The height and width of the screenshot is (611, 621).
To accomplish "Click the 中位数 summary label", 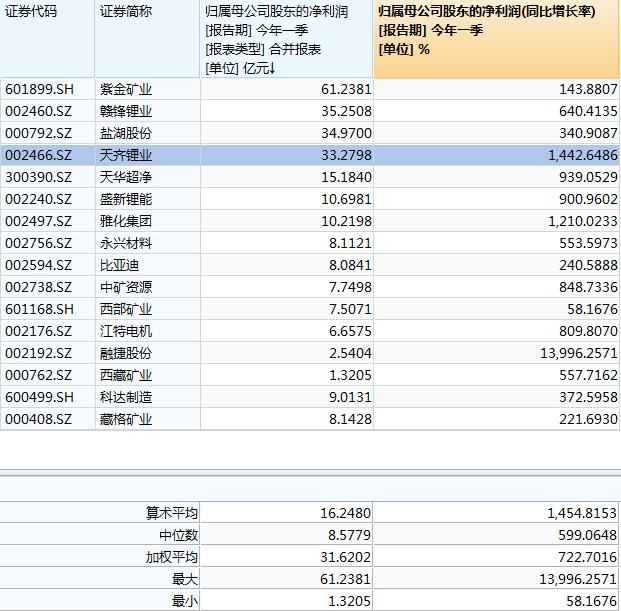I will (178, 535).
